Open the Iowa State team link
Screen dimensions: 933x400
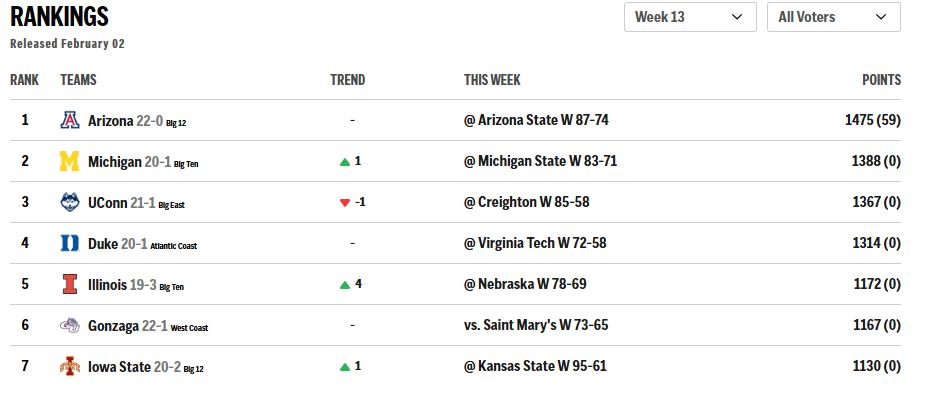[119, 366]
